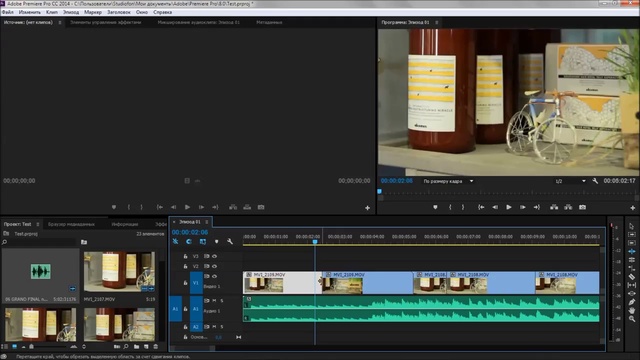Open Source panel menu icon

[60, 22]
